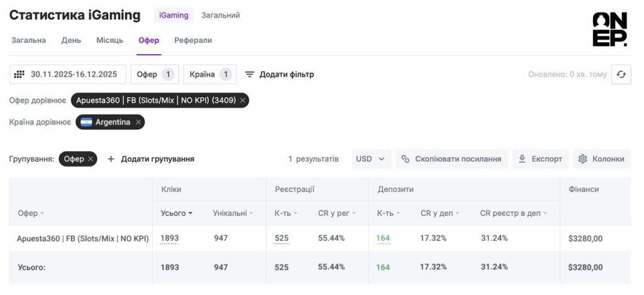Switch to the Загальна tab
Viewport: 644px width, 295px height.
29,40
